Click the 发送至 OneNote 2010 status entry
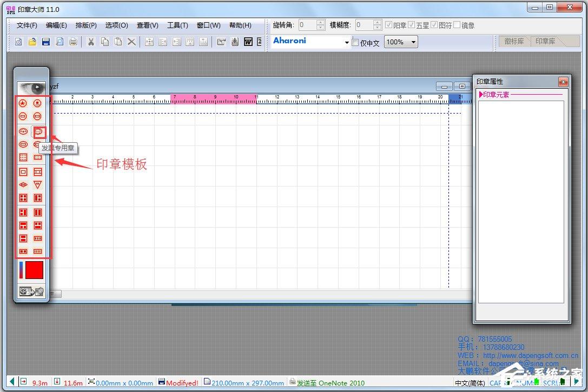 327,383
